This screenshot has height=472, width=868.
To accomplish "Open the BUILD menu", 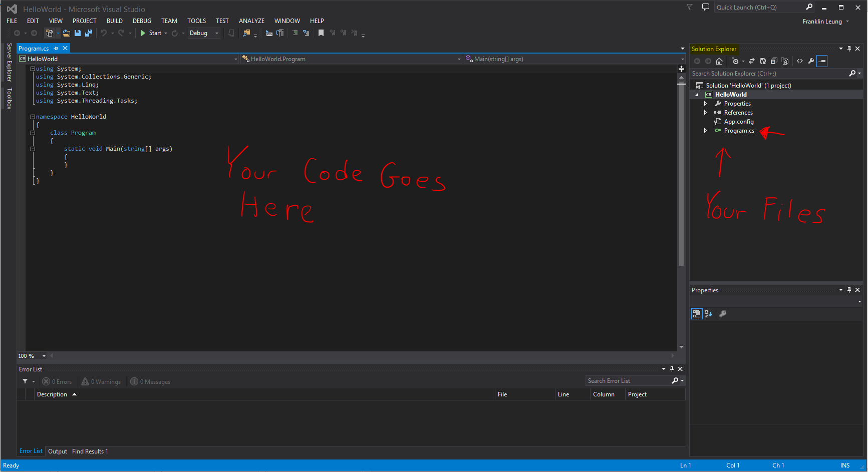I will (x=115, y=21).
